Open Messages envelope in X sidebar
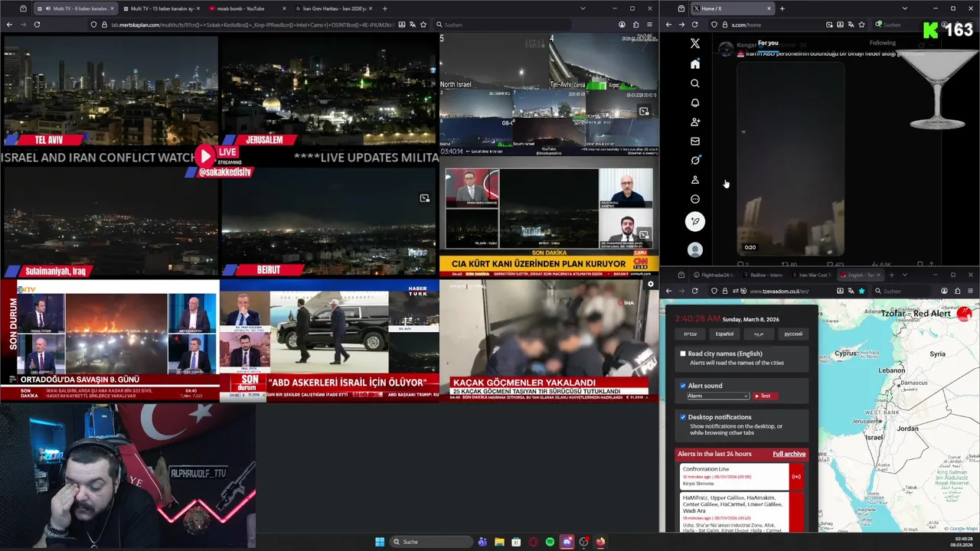Image resolution: width=980 pixels, height=551 pixels. [695, 141]
